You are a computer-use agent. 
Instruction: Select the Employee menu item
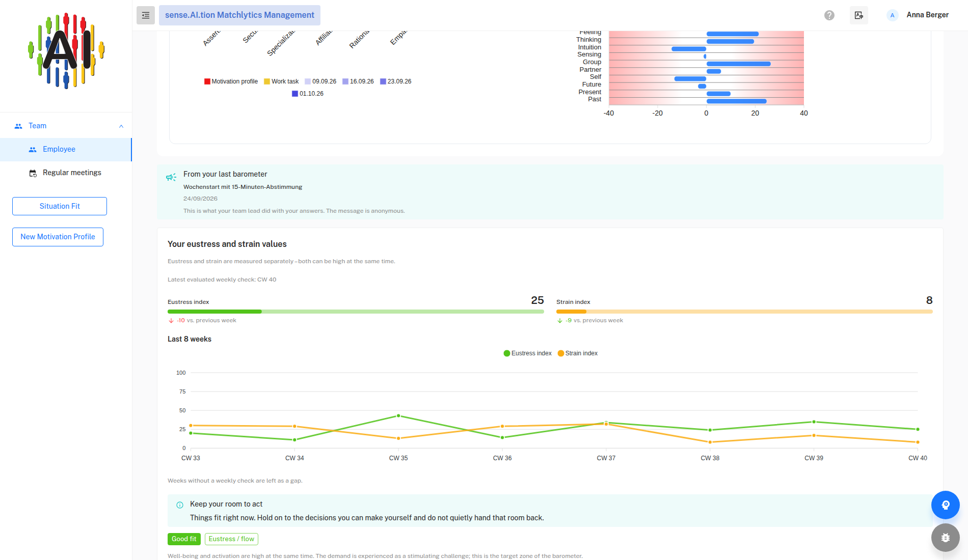click(x=66, y=150)
